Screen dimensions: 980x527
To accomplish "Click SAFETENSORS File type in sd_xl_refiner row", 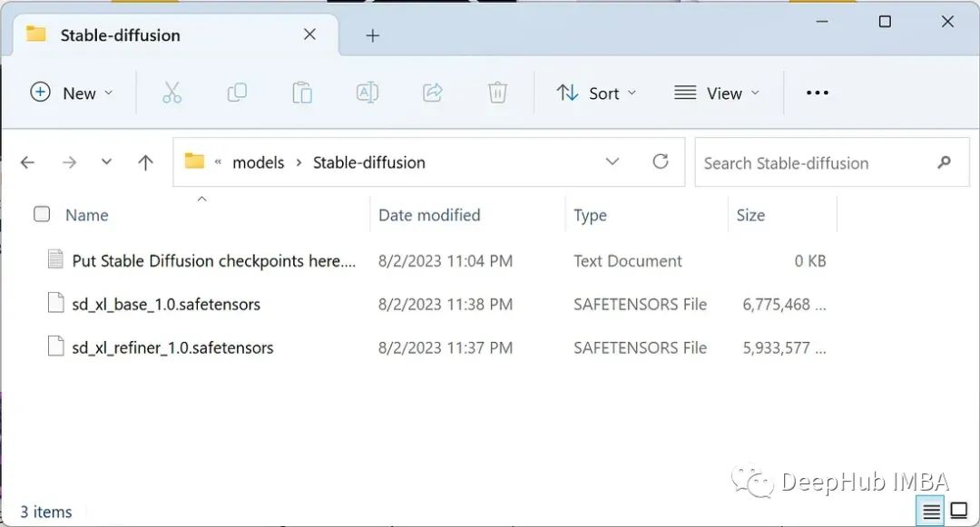I will [640, 347].
